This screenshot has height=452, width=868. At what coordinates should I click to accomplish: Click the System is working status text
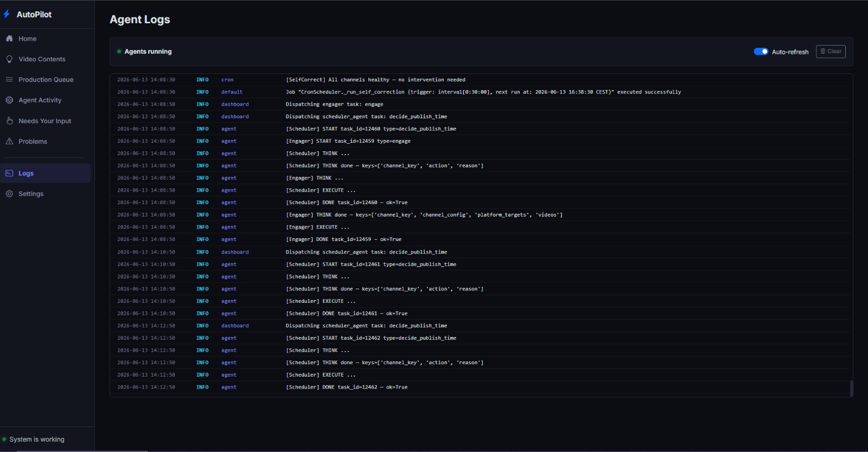(37, 440)
